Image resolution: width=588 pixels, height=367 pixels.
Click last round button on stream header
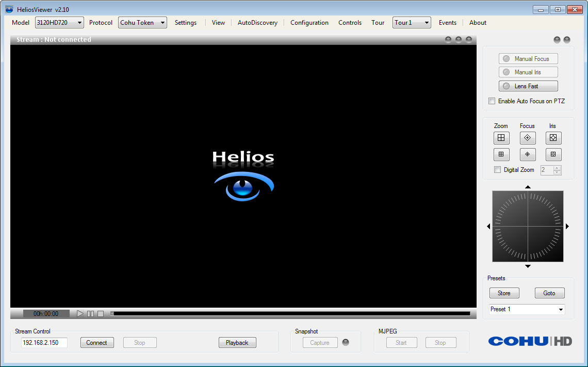click(x=469, y=39)
